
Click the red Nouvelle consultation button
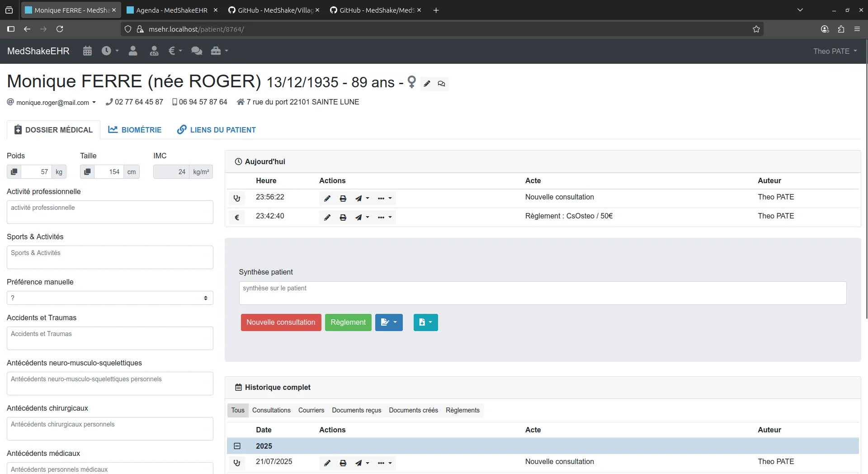281,322
